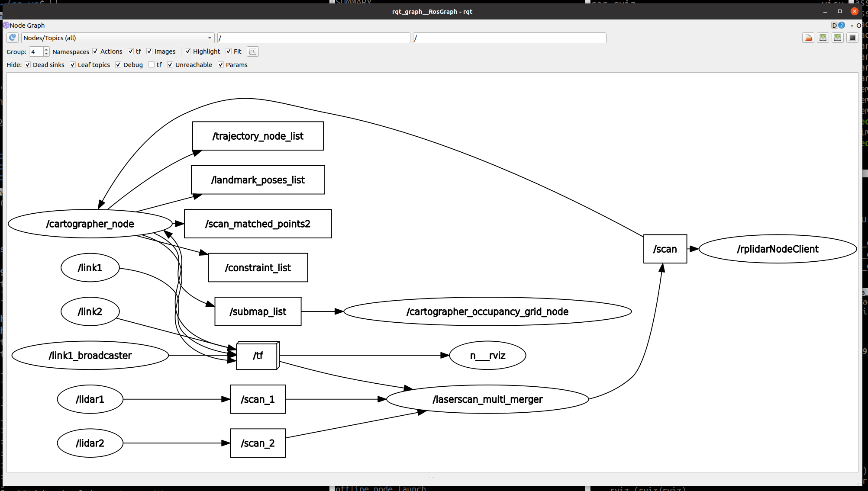This screenshot has height=491, width=868.
Task: Open the Nodes/Topics (all) dropdown
Action: tap(118, 38)
